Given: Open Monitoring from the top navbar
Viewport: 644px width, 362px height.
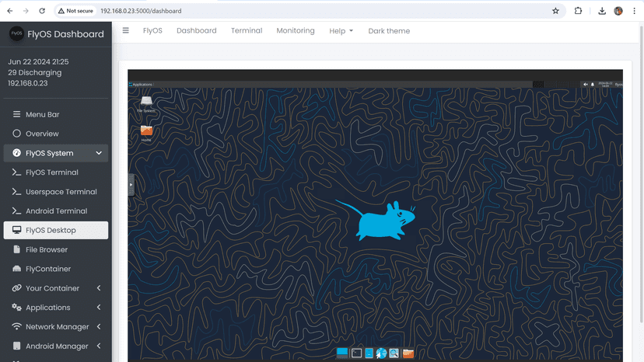Looking at the screenshot, I should coord(296,31).
